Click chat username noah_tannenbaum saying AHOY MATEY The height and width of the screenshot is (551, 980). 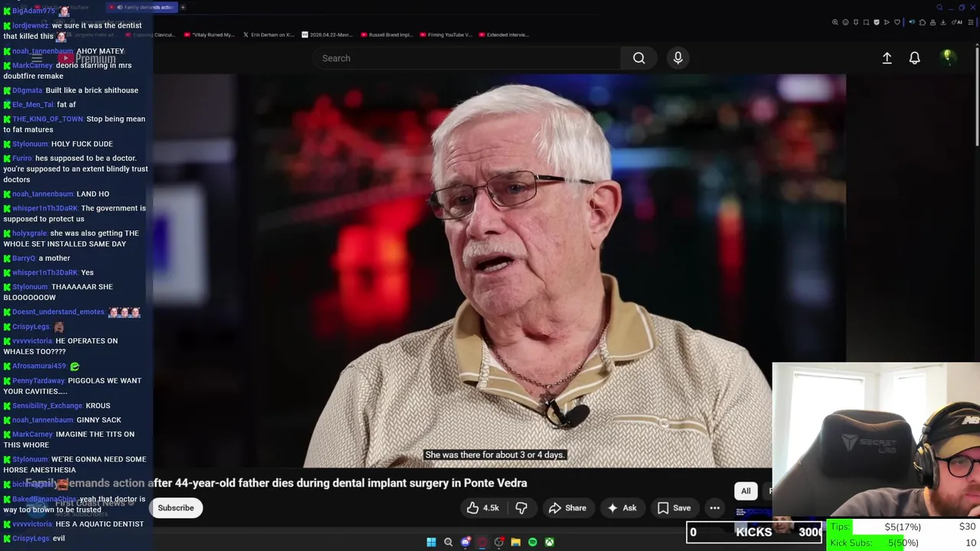pos(42,51)
